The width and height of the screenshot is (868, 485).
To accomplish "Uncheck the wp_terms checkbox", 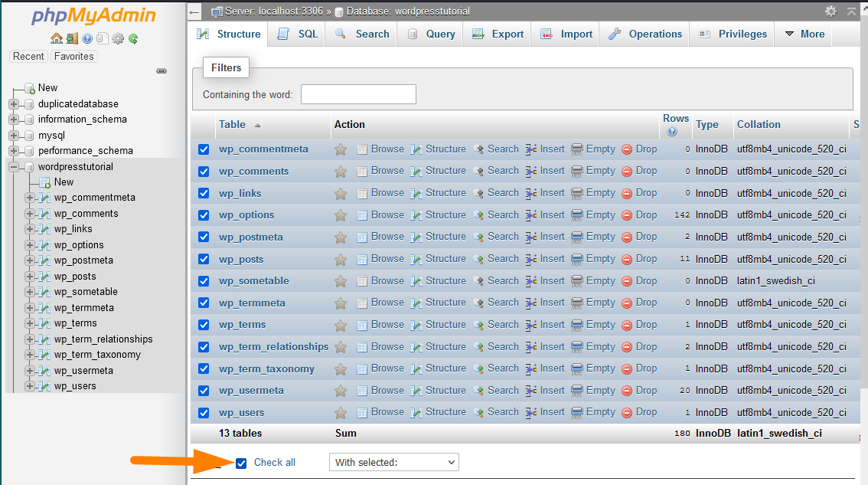I will [x=204, y=325].
